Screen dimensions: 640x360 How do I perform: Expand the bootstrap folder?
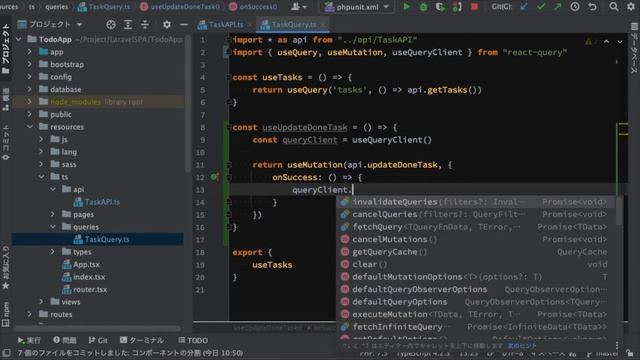point(29,64)
